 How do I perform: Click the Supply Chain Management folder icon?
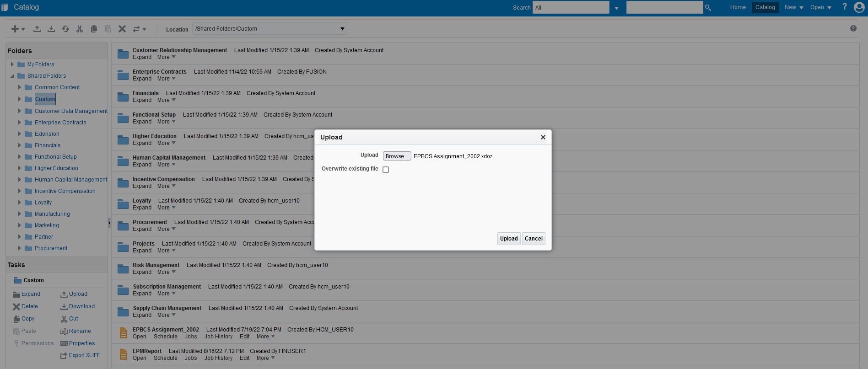coord(123,311)
